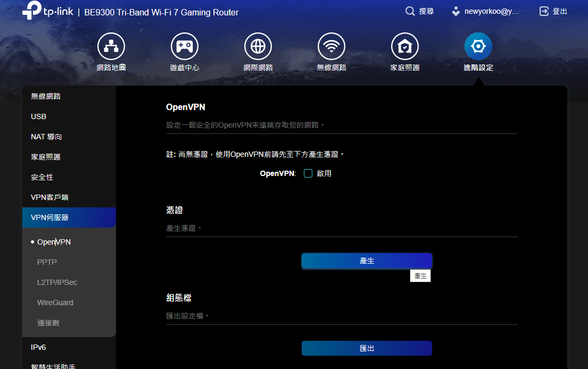
Task: Click the 匯出 export config button
Action: click(x=367, y=348)
